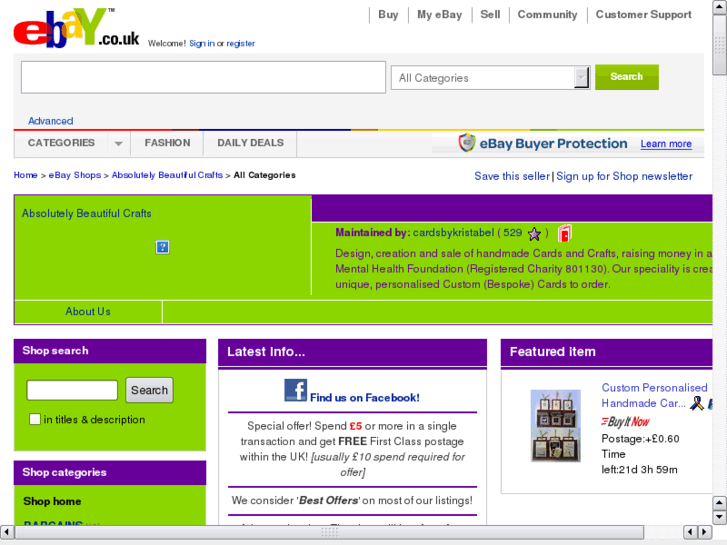Screen dimensions: 727x545
Task: Open the About Us shop page
Action: click(x=88, y=311)
